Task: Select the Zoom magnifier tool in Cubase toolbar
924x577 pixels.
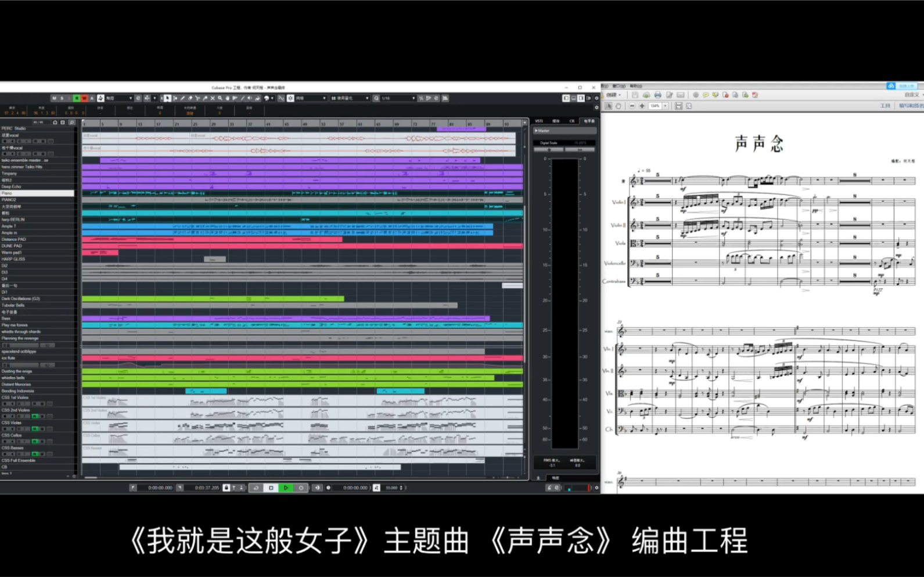Action: click(x=220, y=98)
